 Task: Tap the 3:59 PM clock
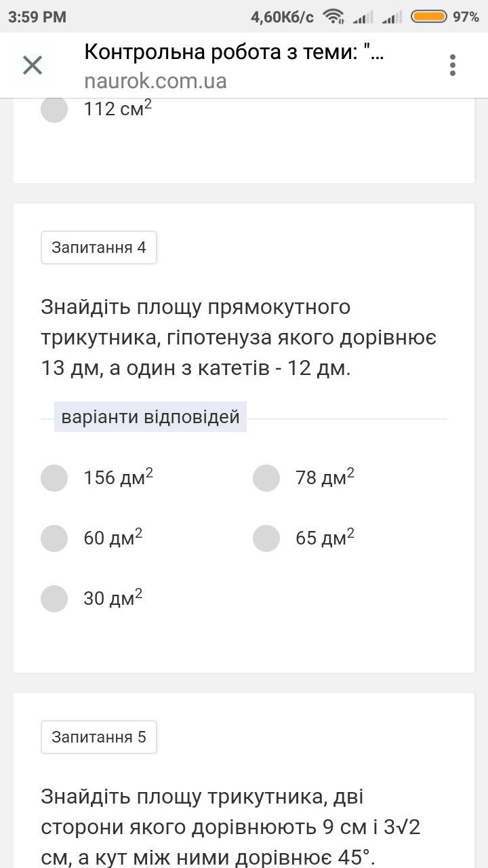37,17
